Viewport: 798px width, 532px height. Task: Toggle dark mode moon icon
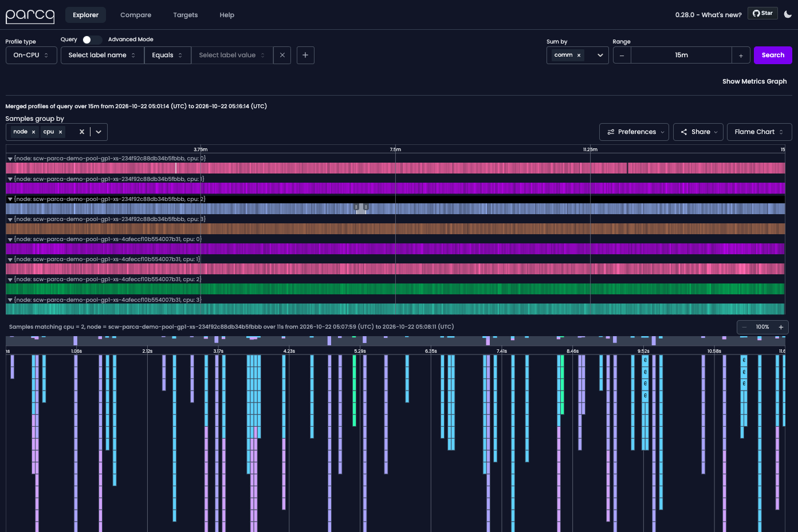click(788, 14)
